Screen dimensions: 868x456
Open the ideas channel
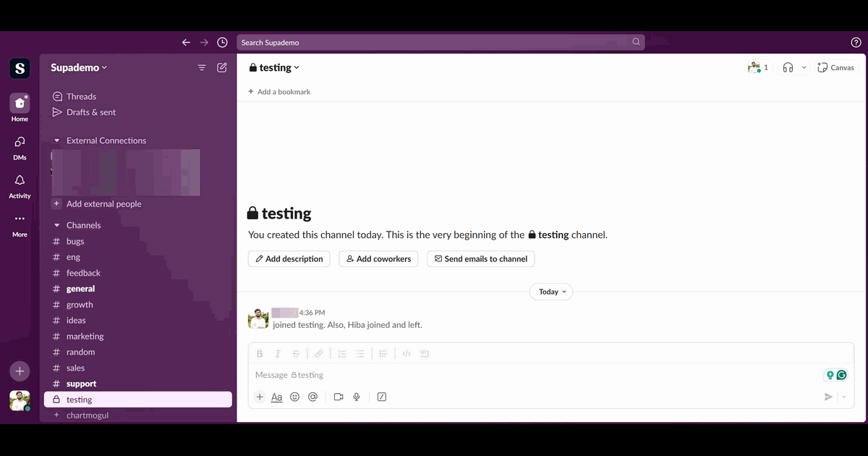coord(137,320)
